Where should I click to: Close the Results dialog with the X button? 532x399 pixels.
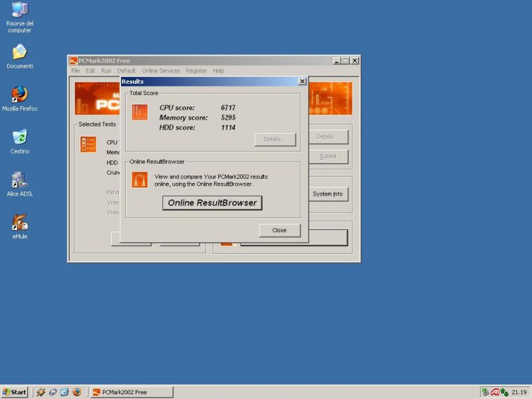tap(302, 81)
